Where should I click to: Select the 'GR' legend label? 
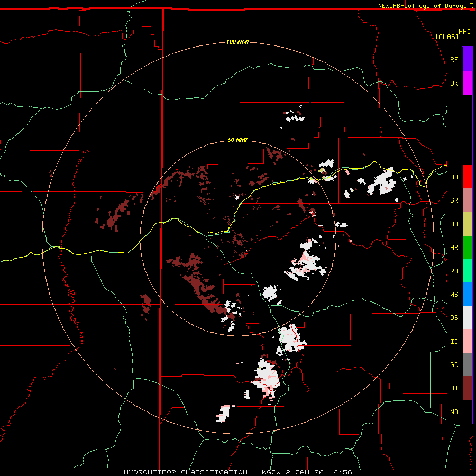coord(454,200)
